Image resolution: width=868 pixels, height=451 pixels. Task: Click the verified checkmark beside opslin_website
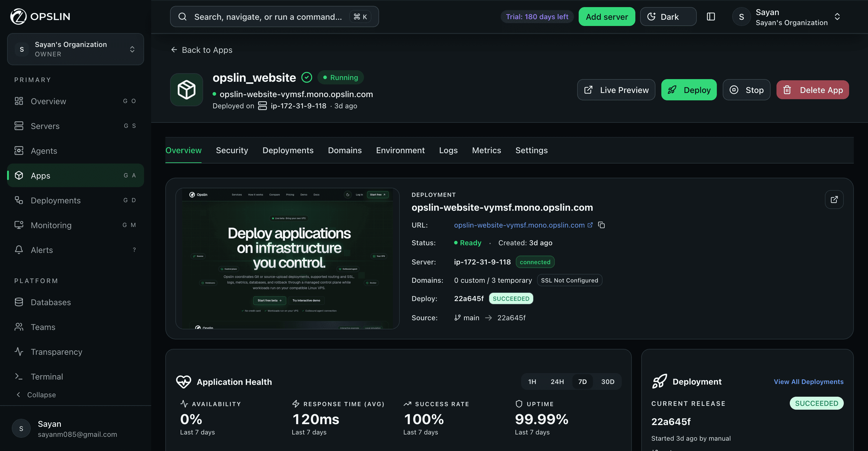(307, 77)
